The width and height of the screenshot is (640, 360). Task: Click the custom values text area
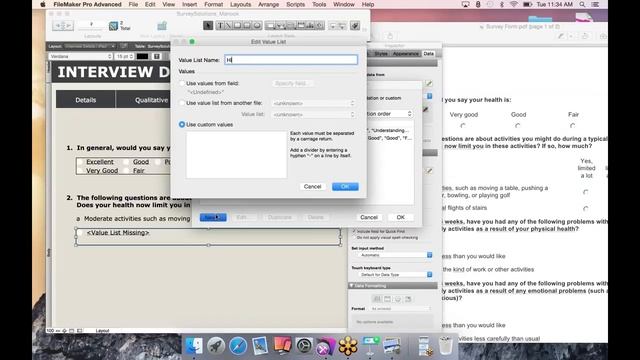tap(237, 154)
